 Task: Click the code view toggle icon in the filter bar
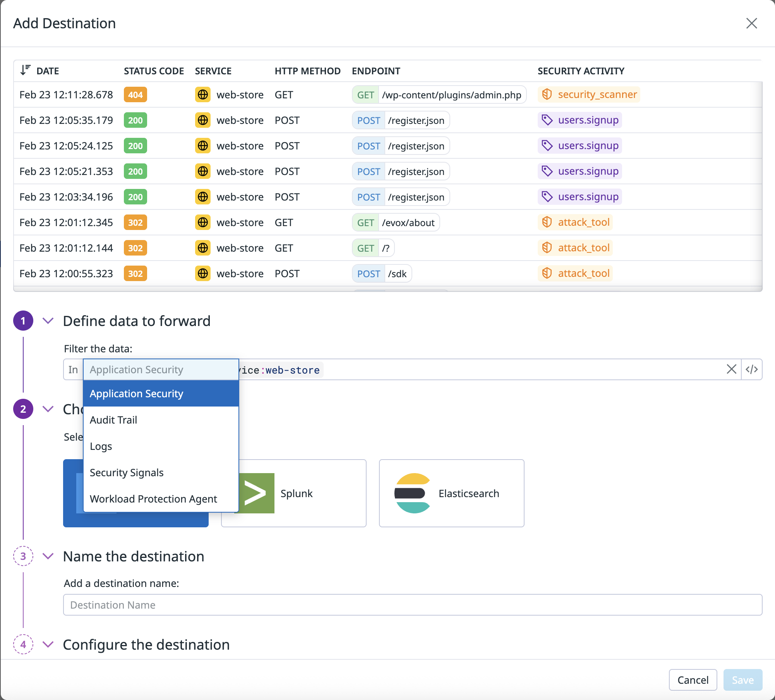[x=751, y=369]
